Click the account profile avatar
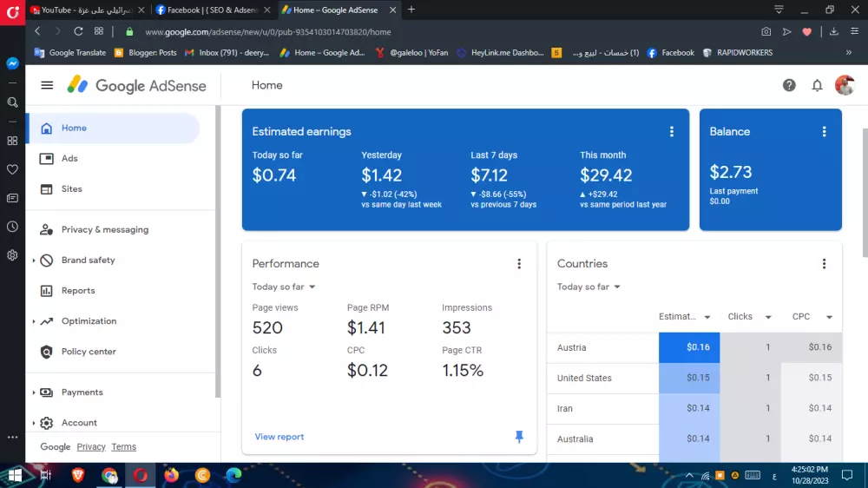 (844, 85)
